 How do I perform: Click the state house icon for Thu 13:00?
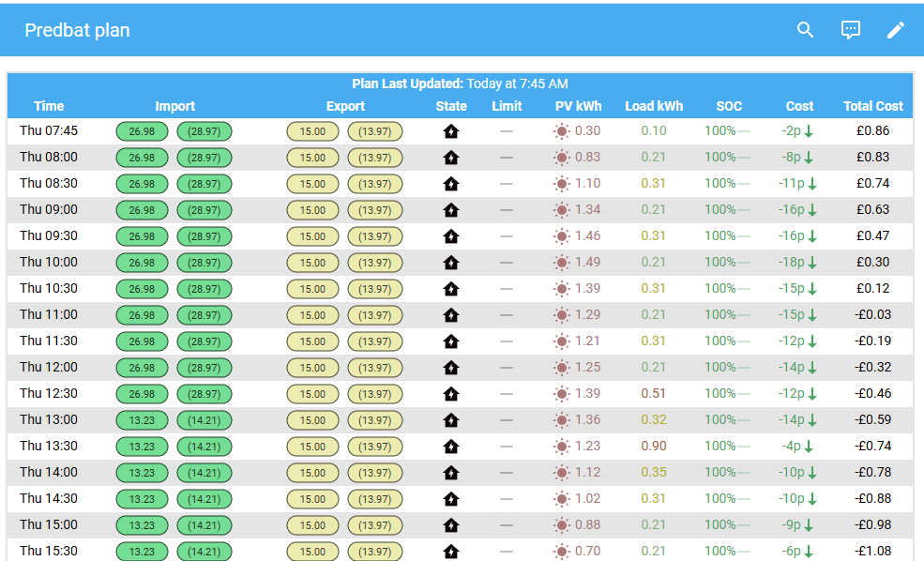(451, 420)
